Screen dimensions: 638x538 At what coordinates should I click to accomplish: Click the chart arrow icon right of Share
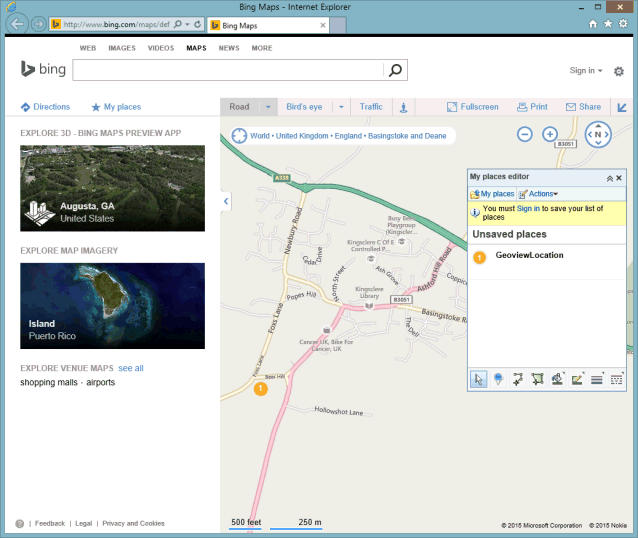(622, 107)
